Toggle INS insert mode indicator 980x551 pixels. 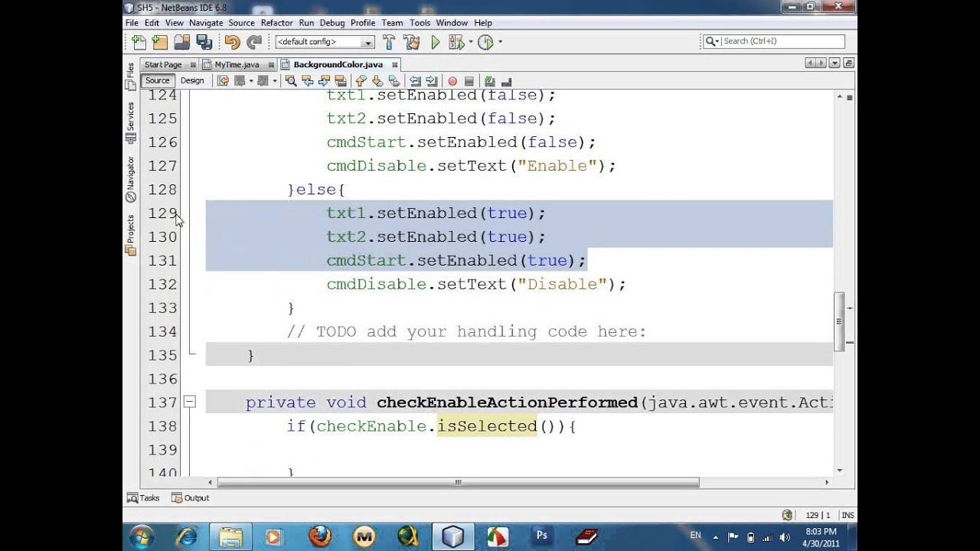[848, 516]
